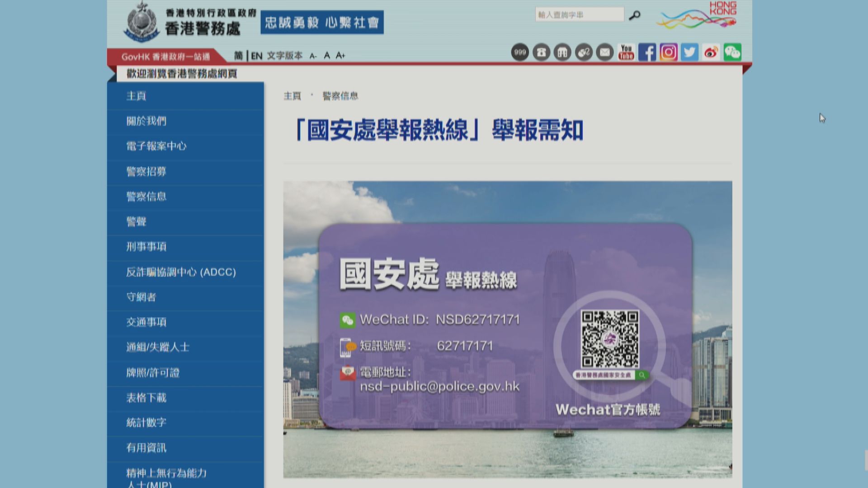Open the Instagram icon
This screenshot has height=488, width=868.
click(x=669, y=52)
